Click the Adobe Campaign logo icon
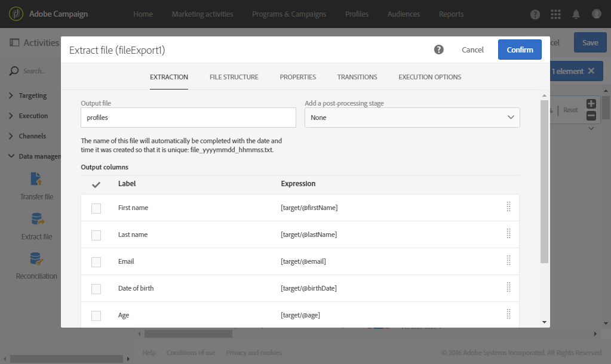Viewport: 611px width, 364px height. pyautogui.click(x=16, y=14)
